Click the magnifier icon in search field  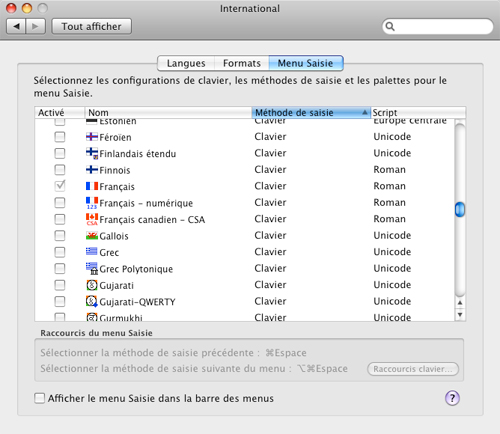coord(390,26)
